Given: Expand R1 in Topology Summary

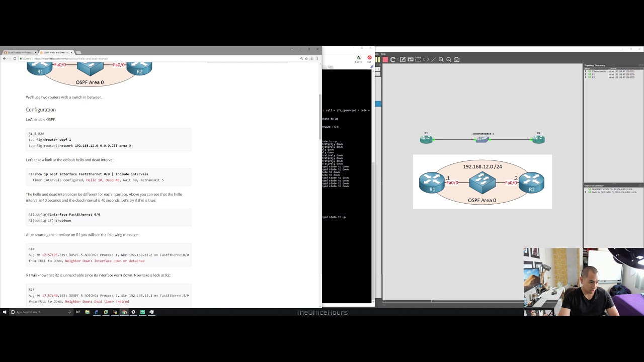Looking at the screenshot, I should pos(586,74).
